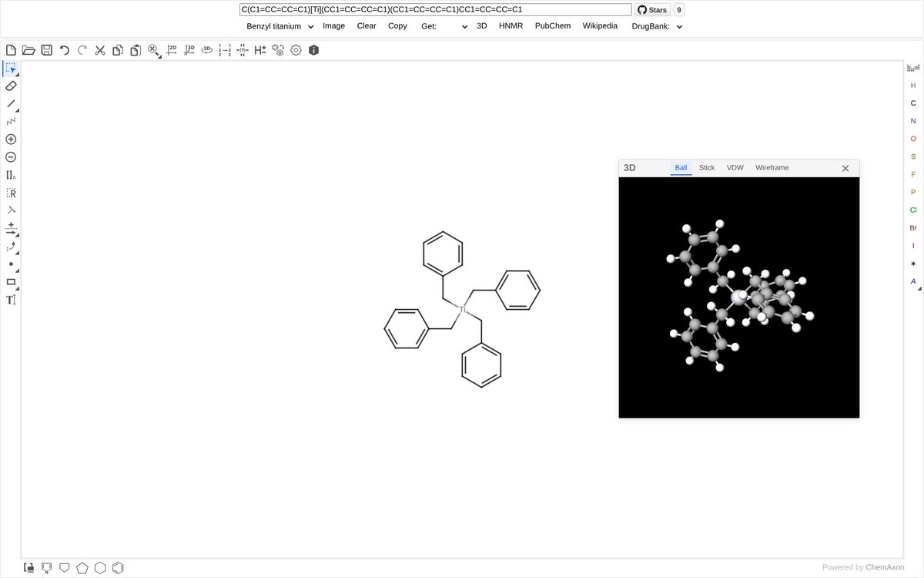Select the Chlorine 'Cl' atom
Screen dimensions: 924x578
click(x=913, y=210)
